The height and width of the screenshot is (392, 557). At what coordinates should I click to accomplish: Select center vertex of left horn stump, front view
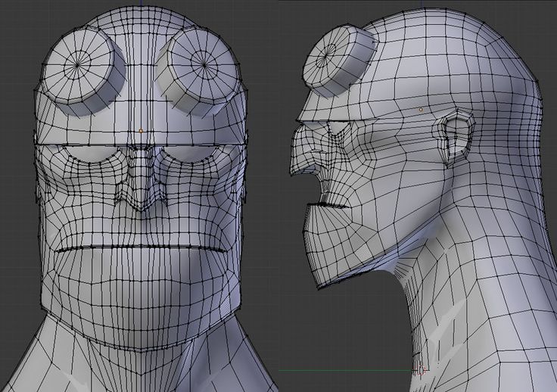coord(77,65)
